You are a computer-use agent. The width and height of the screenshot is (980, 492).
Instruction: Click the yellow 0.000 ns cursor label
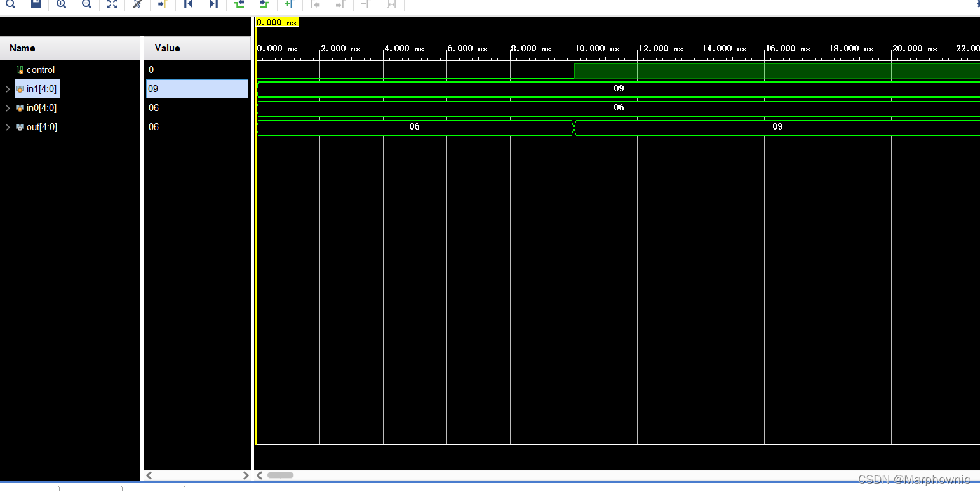277,22
